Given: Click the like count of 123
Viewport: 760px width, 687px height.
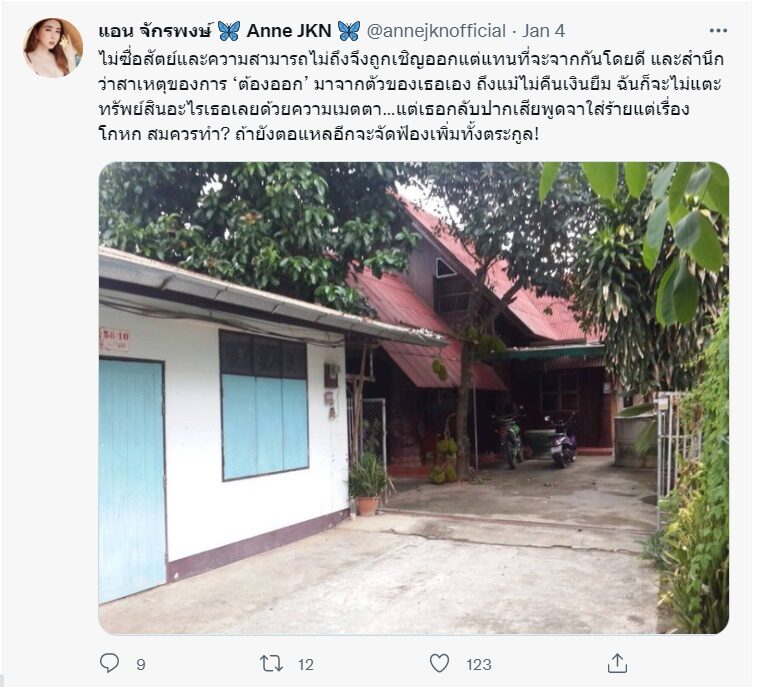Looking at the screenshot, I should point(479,664).
